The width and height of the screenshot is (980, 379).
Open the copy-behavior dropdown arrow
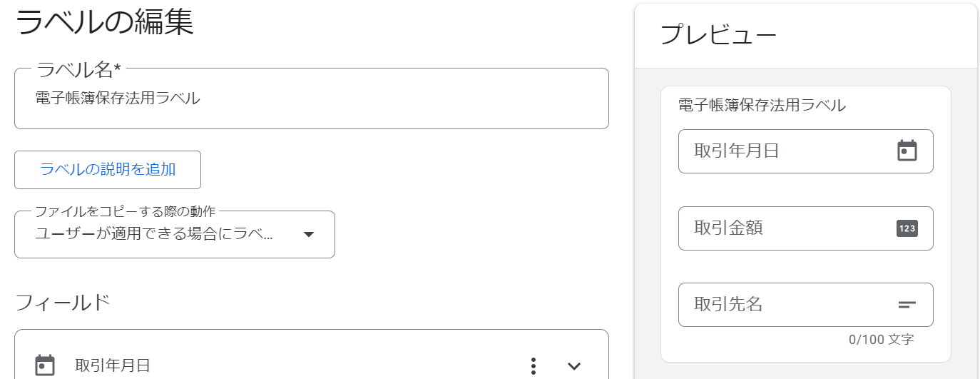point(309,234)
